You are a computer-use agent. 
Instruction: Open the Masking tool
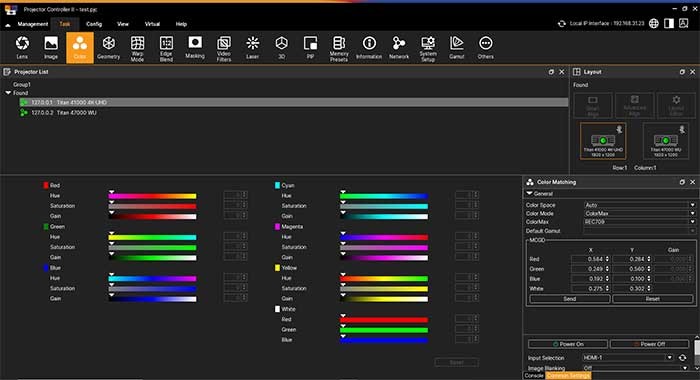[x=195, y=48]
